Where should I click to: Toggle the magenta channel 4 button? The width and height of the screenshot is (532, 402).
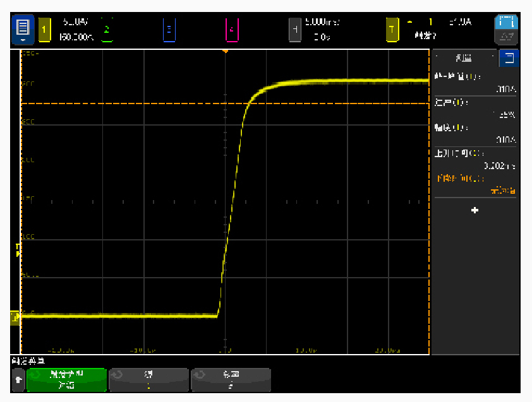pos(232,30)
